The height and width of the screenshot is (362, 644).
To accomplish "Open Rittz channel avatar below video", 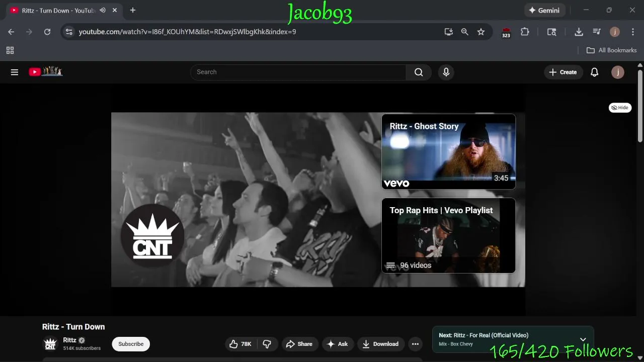I will click(50, 344).
